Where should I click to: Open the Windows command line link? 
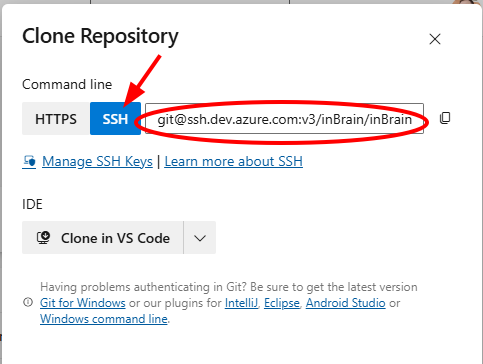coord(104,319)
